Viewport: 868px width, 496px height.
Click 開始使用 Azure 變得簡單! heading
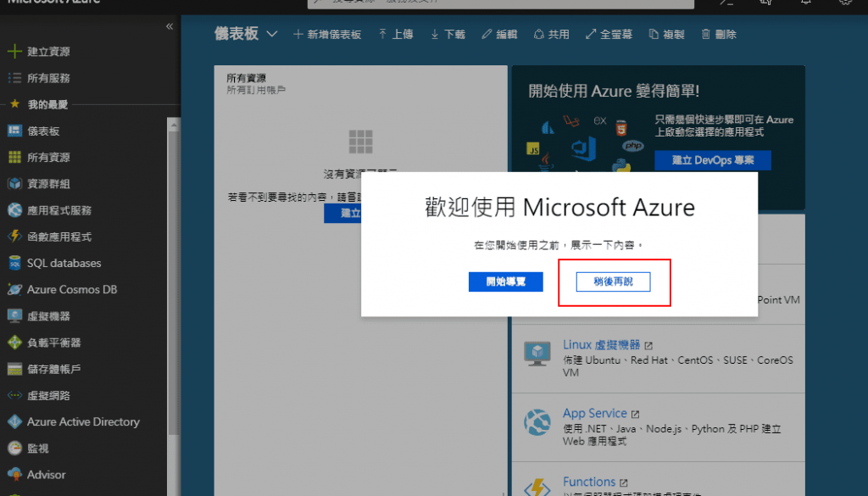pyautogui.click(x=614, y=91)
